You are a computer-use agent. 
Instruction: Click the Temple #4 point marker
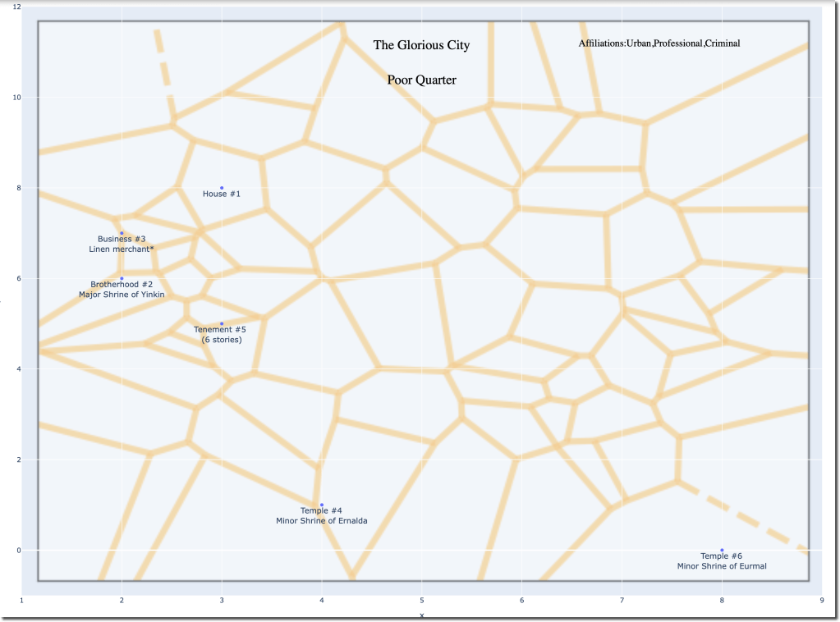(x=322, y=505)
